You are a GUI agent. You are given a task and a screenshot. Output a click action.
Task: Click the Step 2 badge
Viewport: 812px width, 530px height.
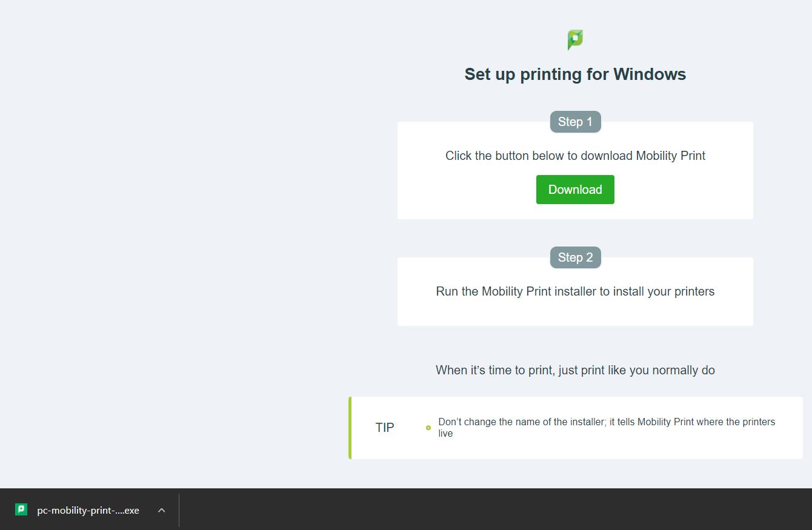coord(575,257)
